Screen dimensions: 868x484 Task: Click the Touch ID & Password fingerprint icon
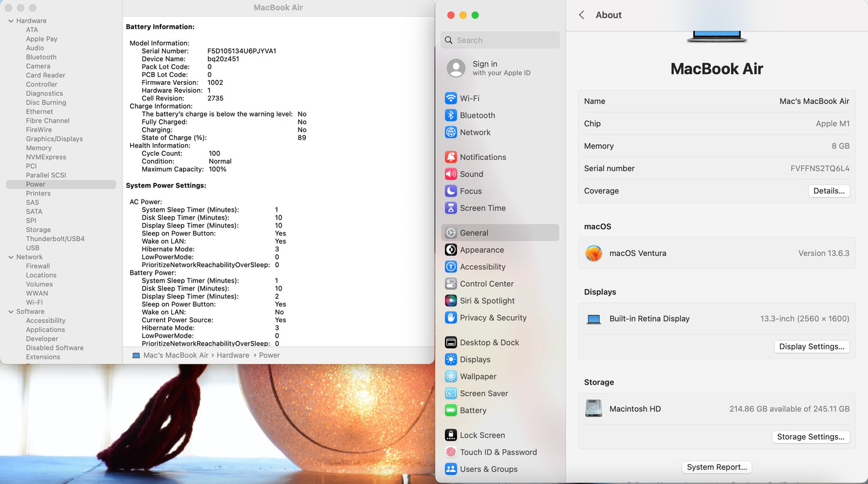(x=451, y=452)
